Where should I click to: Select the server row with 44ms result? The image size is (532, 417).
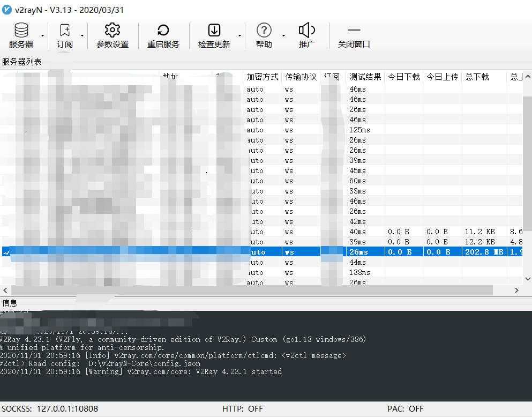click(x=261, y=262)
